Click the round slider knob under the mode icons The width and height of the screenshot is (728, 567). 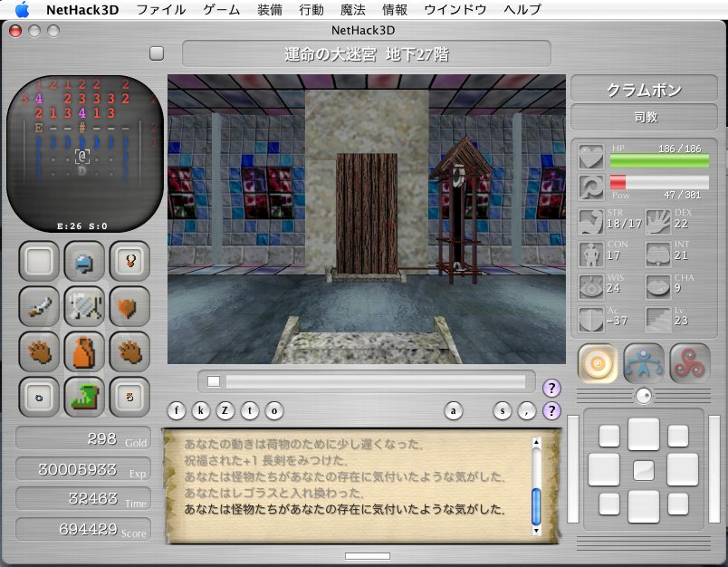pos(644,396)
